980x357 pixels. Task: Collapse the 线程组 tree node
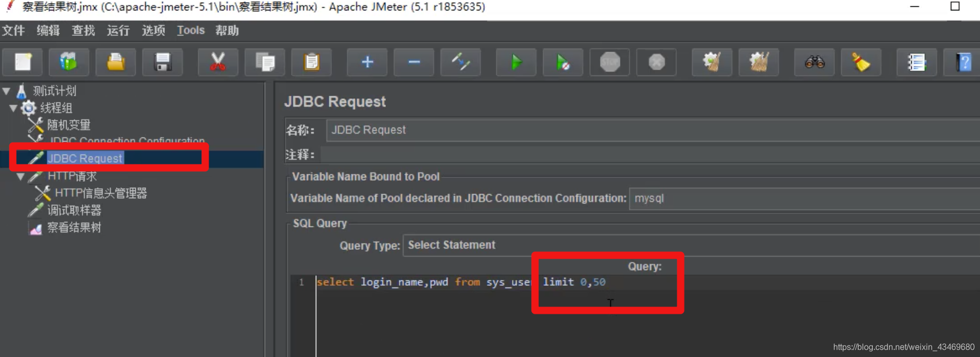coord(14,108)
